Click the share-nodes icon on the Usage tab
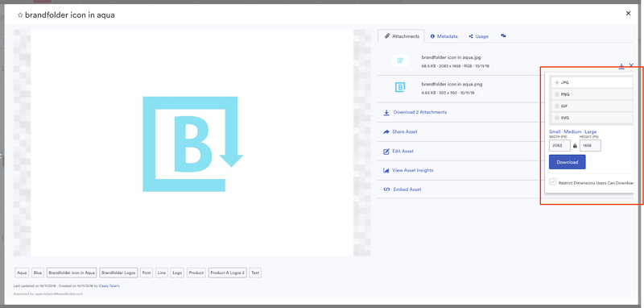Viewport: 644px width, 308px height. [x=471, y=36]
